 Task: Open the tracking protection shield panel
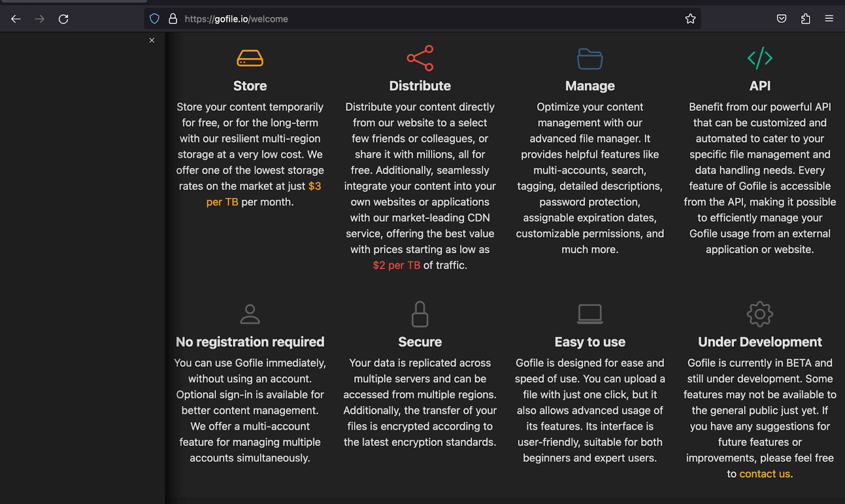[x=154, y=19]
